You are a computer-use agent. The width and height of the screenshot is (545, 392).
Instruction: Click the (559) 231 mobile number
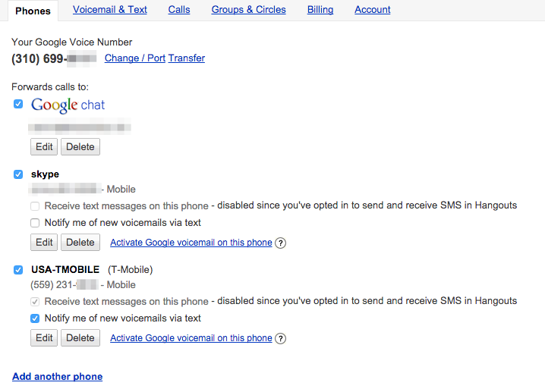tap(65, 285)
